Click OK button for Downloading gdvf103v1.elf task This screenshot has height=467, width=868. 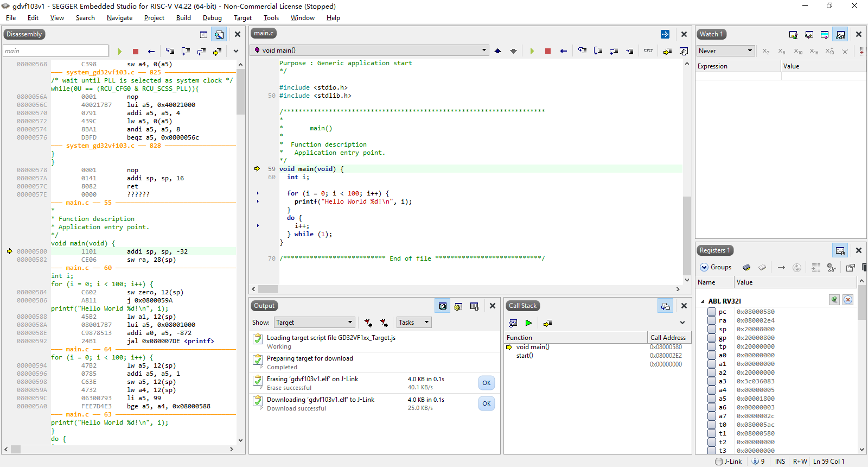(x=487, y=403)
